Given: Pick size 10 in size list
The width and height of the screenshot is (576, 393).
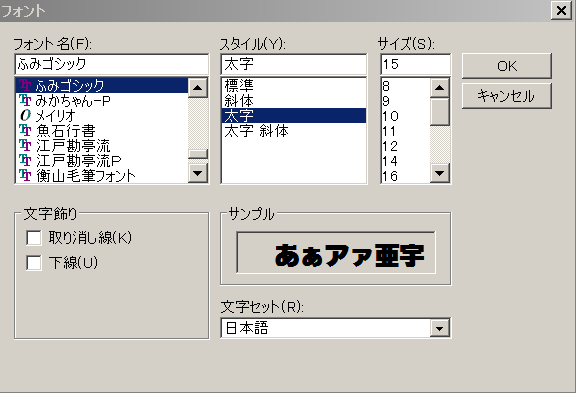Looking at the screenshot, I should coord(406,116).
